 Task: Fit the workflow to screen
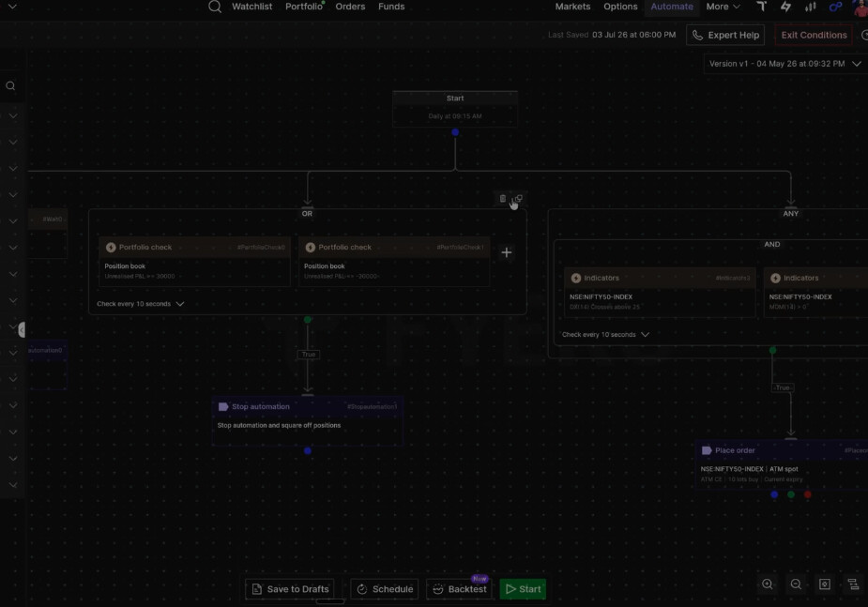(825, 584)
